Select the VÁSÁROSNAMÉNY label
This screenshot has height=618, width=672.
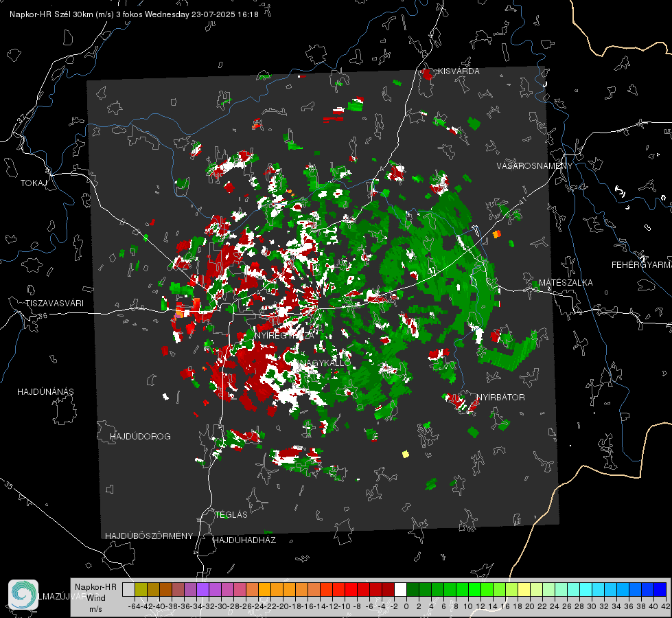coord(535,166)
